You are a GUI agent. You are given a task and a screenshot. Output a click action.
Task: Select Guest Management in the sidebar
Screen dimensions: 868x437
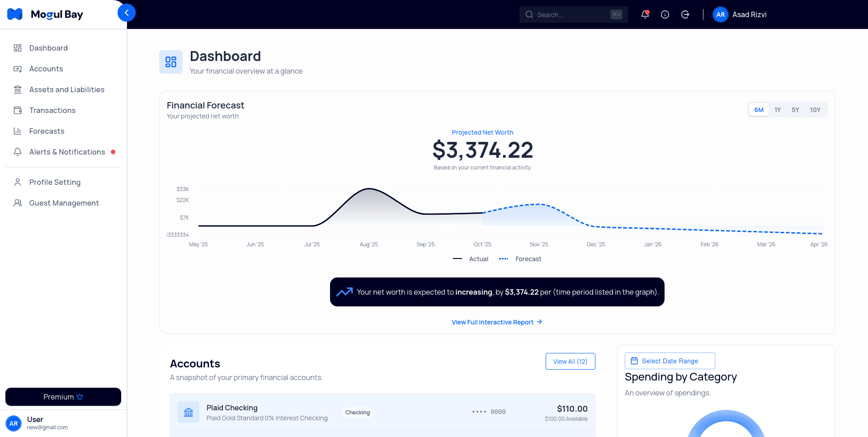[64, 203]
